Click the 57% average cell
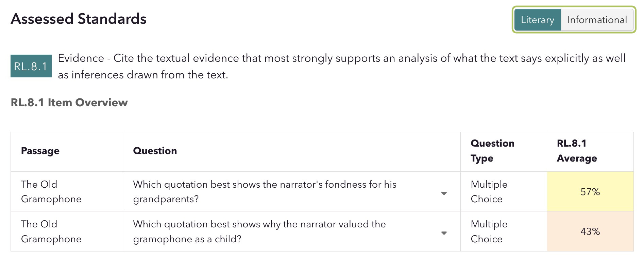This screenshot has width=644, height=262. click(x=590, y=192)
